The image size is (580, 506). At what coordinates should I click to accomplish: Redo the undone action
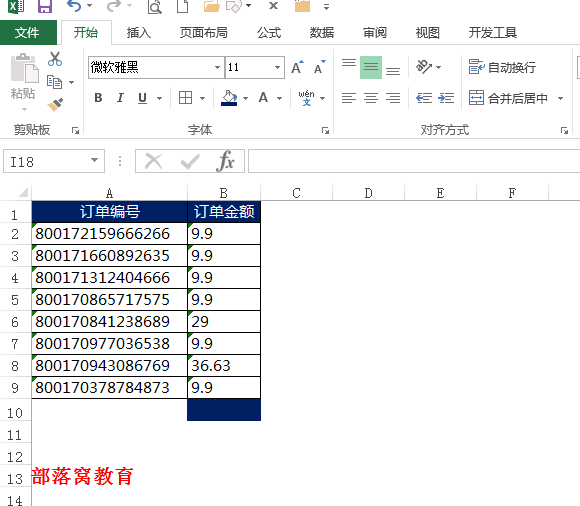(x=114, y=6)
